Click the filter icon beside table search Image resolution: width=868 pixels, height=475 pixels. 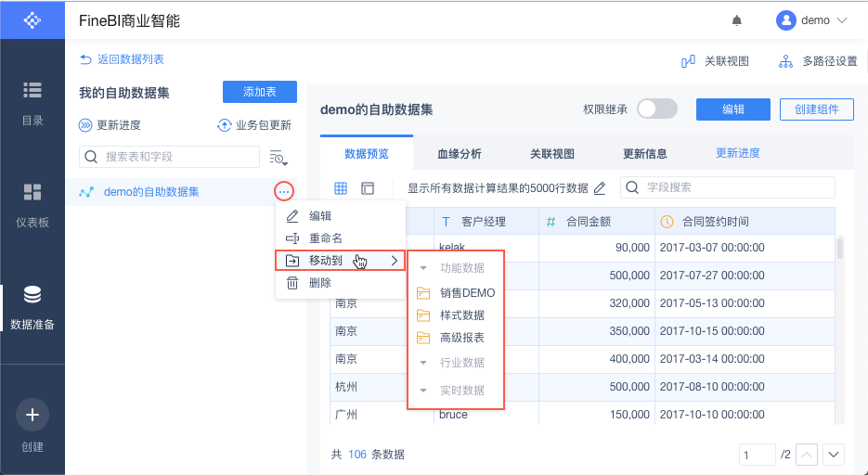277,157
